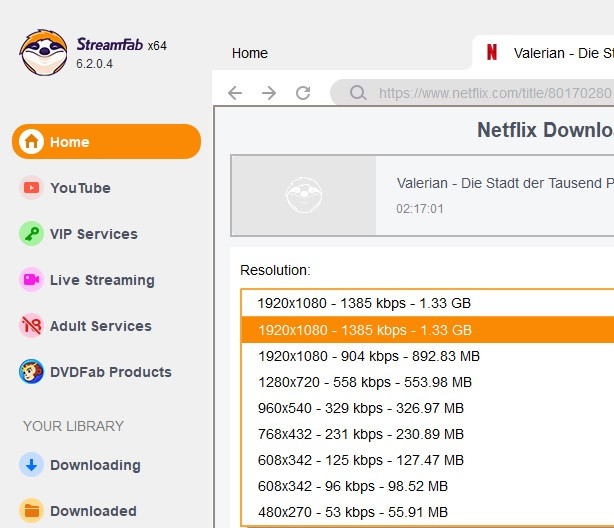Select 480x270 53 kbps resolution

point(360,512)
